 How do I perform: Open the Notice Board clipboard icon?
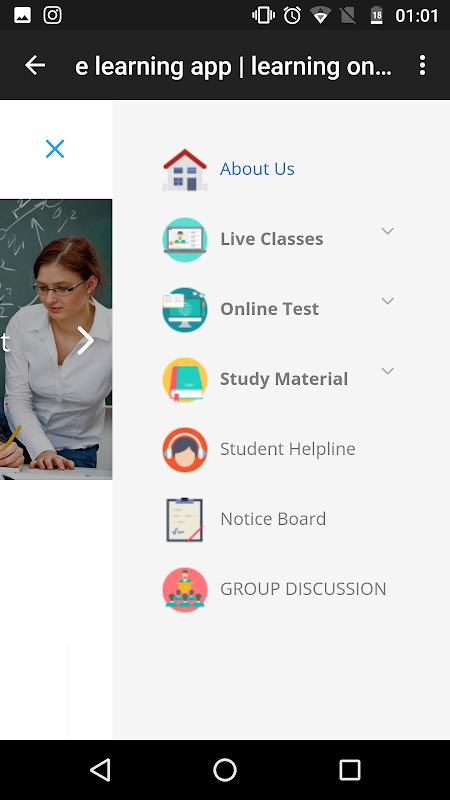click(x=185, y=519)
